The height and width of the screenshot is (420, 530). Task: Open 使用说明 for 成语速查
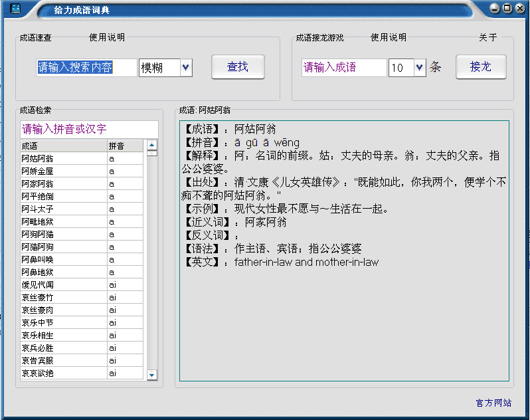[x=107, y=37]
